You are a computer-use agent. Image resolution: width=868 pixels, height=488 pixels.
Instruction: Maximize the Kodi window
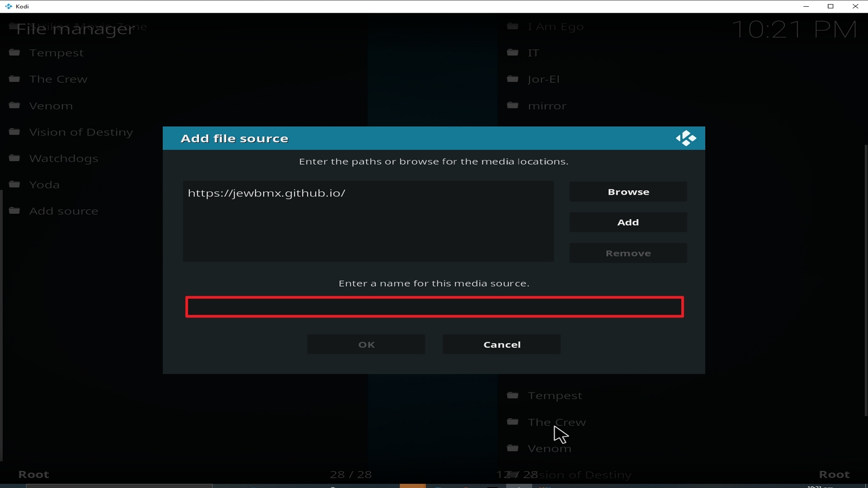tap(830, 6)
